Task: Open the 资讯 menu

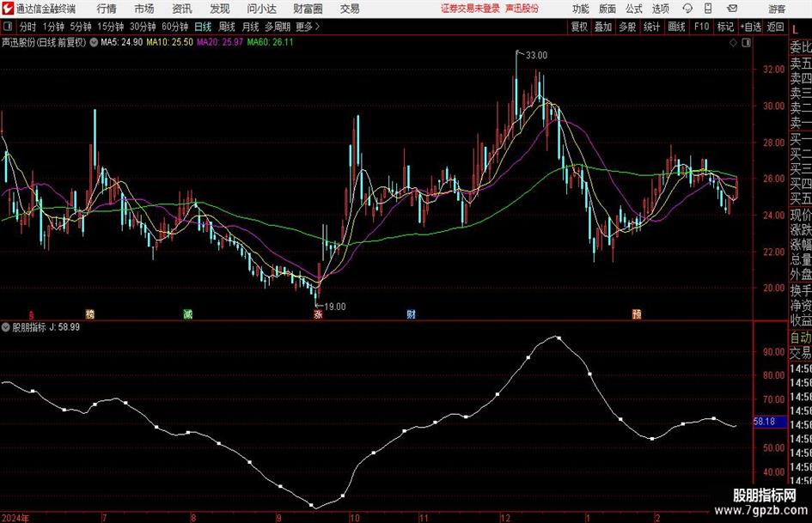Action: (182, 9)
